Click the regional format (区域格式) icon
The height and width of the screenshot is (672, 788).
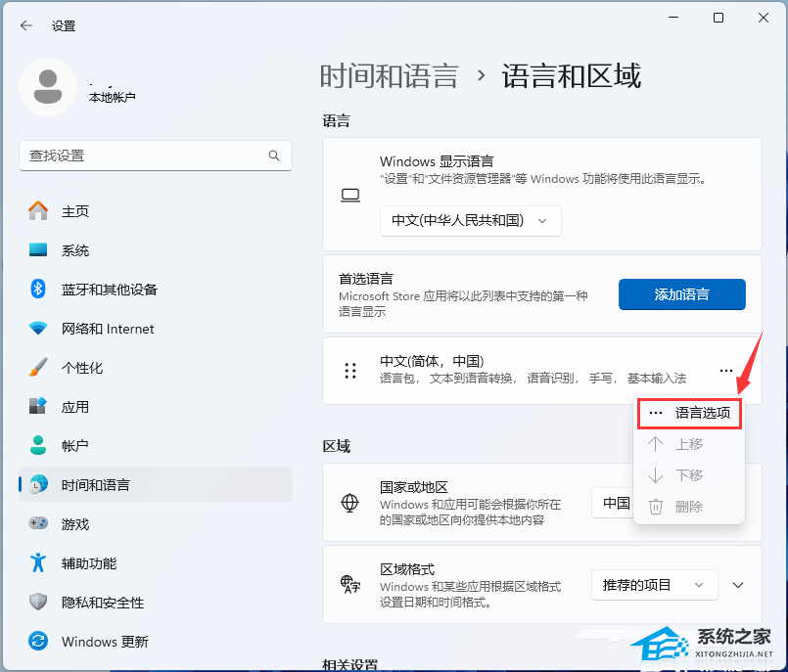point(350,585)
